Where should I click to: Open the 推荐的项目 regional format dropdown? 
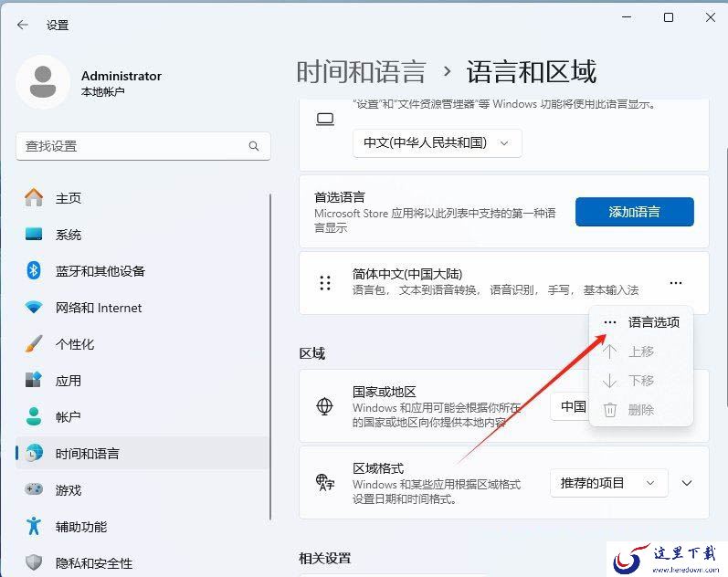pyautogui.click(x=608, y=483)
